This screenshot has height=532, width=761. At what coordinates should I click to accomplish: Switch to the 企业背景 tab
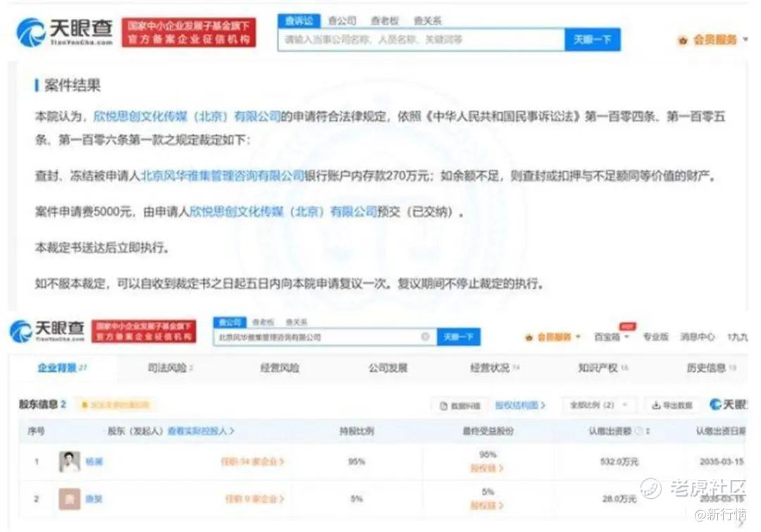point(62,368)
